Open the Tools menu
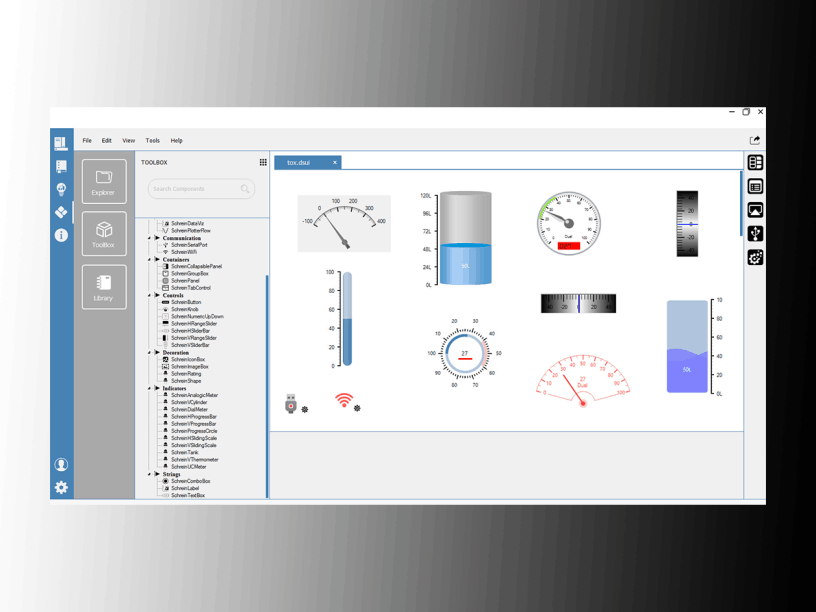Screen dimensions: 816x612 click(152, 141)
